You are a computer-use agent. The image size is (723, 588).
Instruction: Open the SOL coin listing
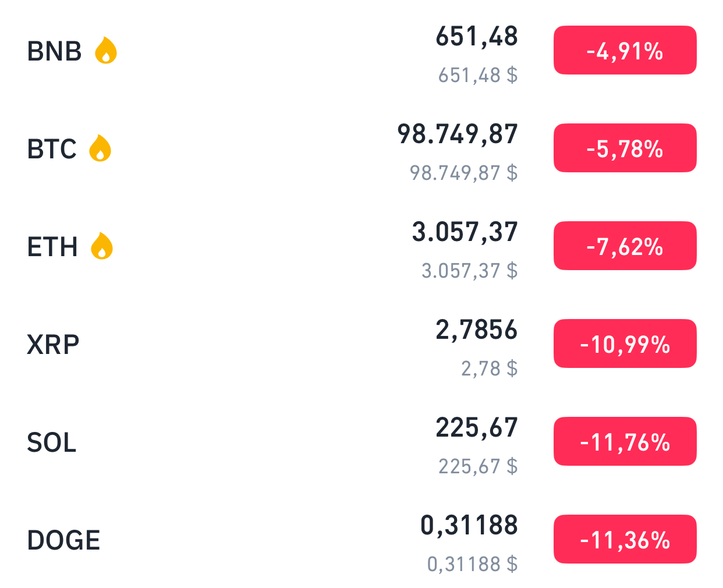(52, 442)
